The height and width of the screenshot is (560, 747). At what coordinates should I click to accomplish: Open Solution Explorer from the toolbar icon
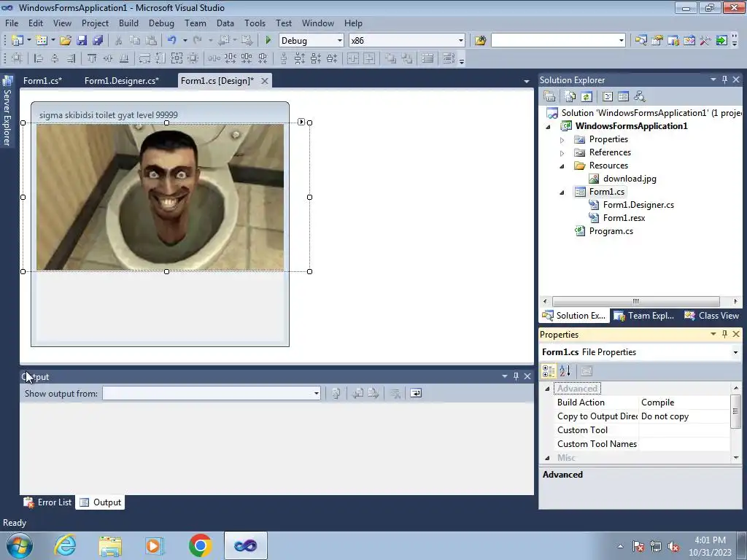[x=640, y=41]
